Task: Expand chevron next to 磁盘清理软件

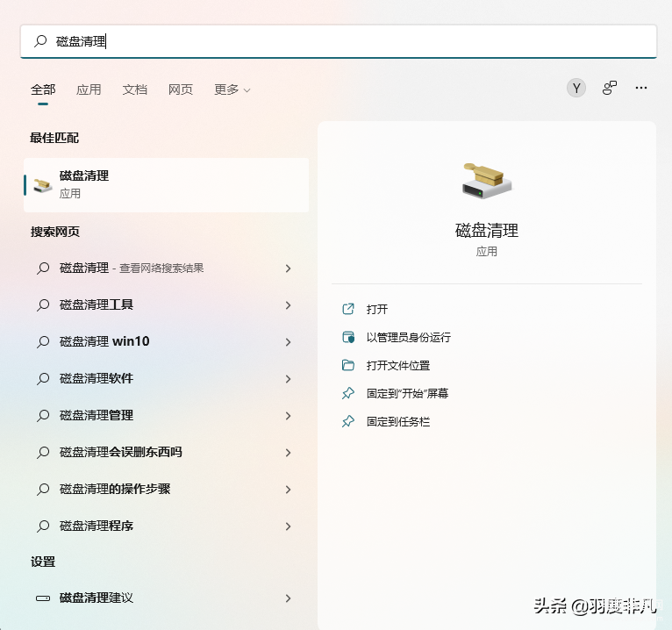Action: [288, 379]
